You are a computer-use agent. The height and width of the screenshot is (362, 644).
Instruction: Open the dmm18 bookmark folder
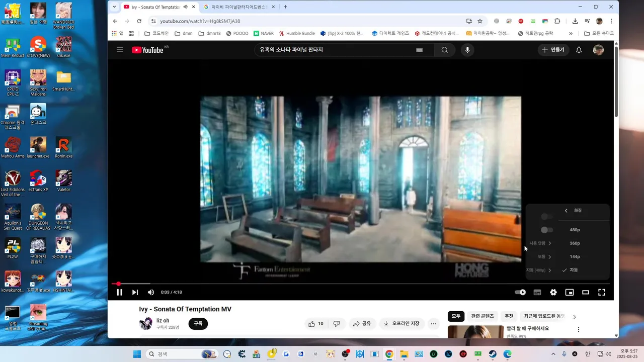(x=209, y=34)
